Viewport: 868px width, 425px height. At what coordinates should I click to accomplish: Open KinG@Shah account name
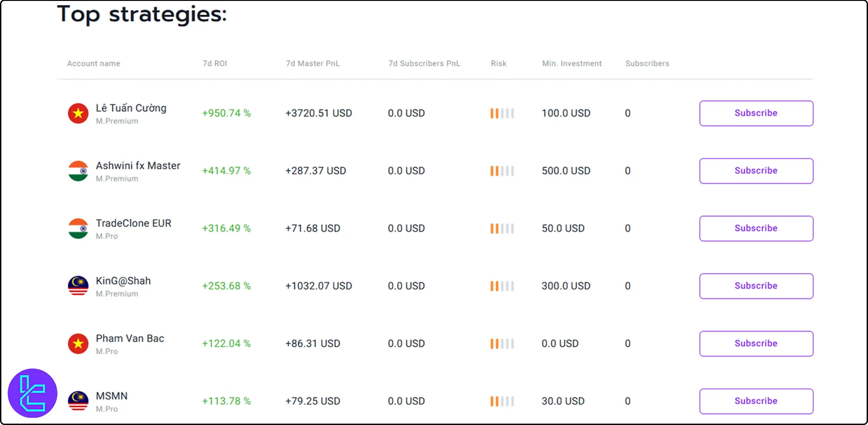coord(123,281)
